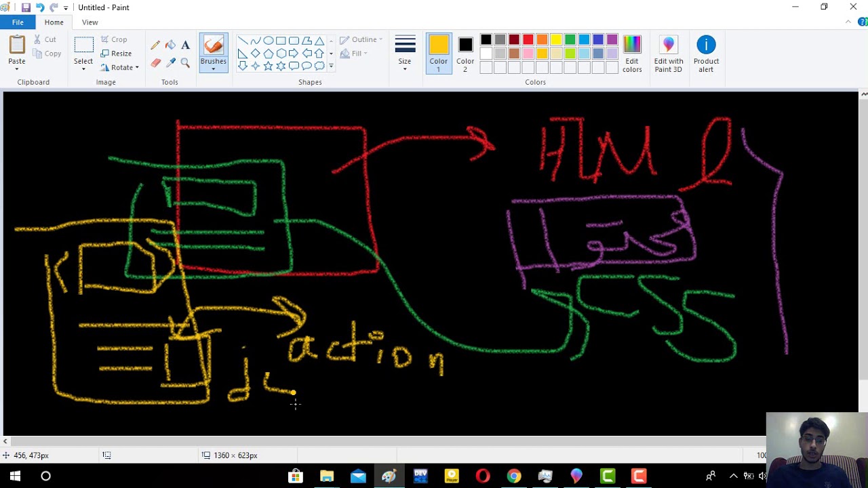Activate Color 2 selector
The image size is (868, 488).
click(x=465, y=54)
